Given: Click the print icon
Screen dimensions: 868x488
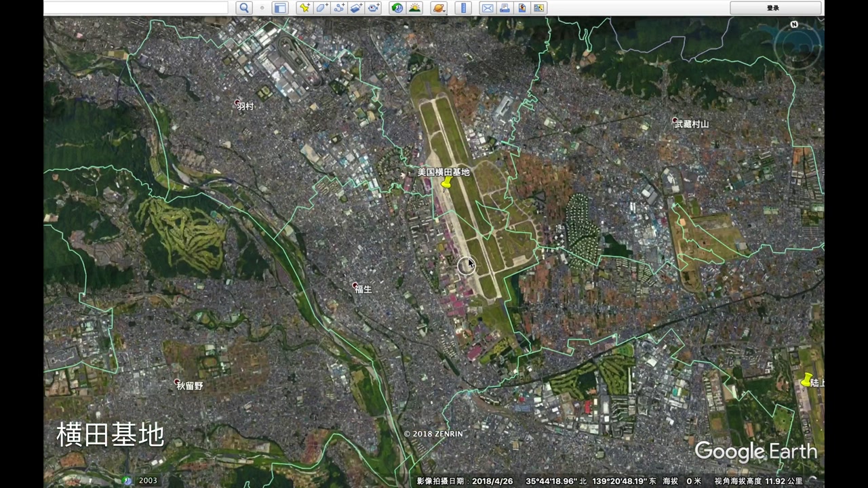Looking at the screenshot, I should tap(505, 8).
